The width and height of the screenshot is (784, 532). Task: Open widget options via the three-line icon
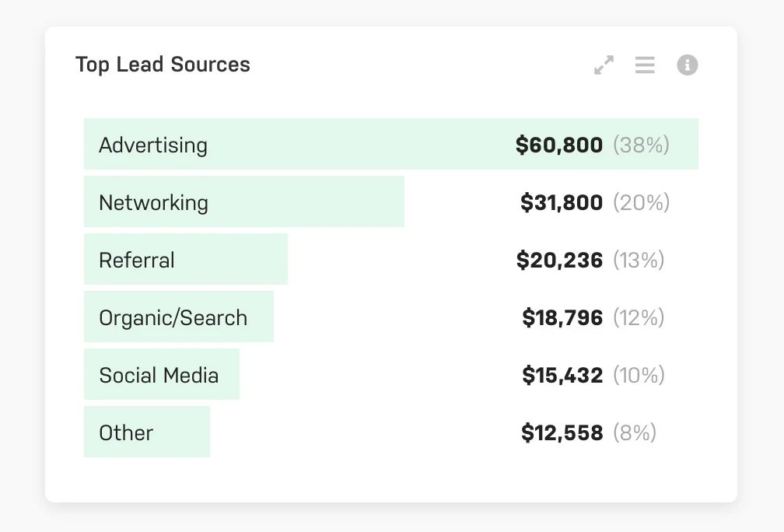click(645, 65)
